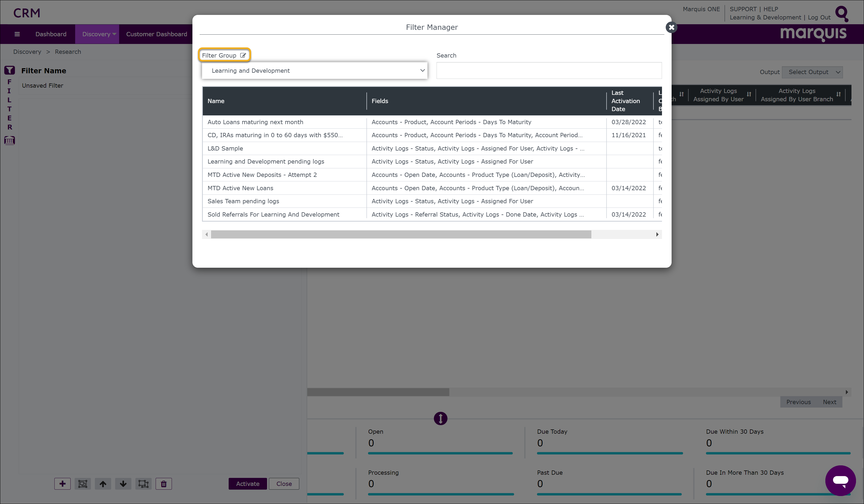The width and height of the screenshot is (864, 504).
Task: Open the chat bubble widget
Action: pyautogui.click(x=841, y=481)
